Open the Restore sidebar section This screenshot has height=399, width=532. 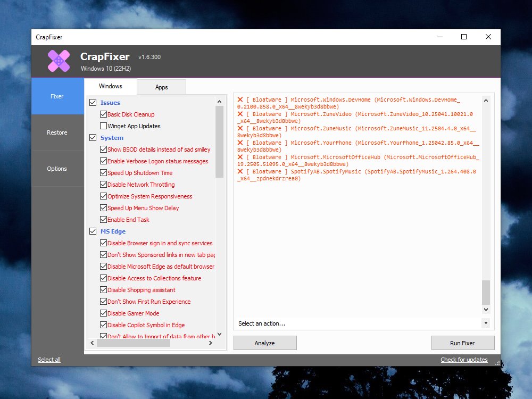pyautogui.click(x=57, y=132)
